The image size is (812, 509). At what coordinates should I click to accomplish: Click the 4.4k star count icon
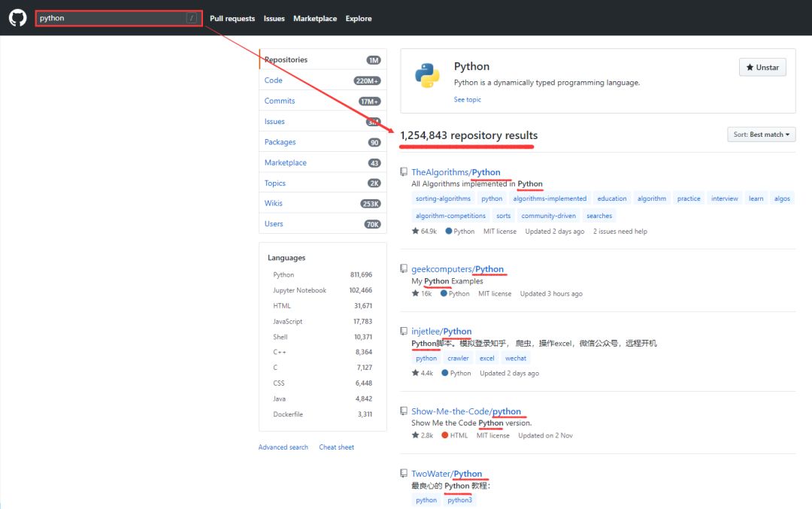[415, 372]
